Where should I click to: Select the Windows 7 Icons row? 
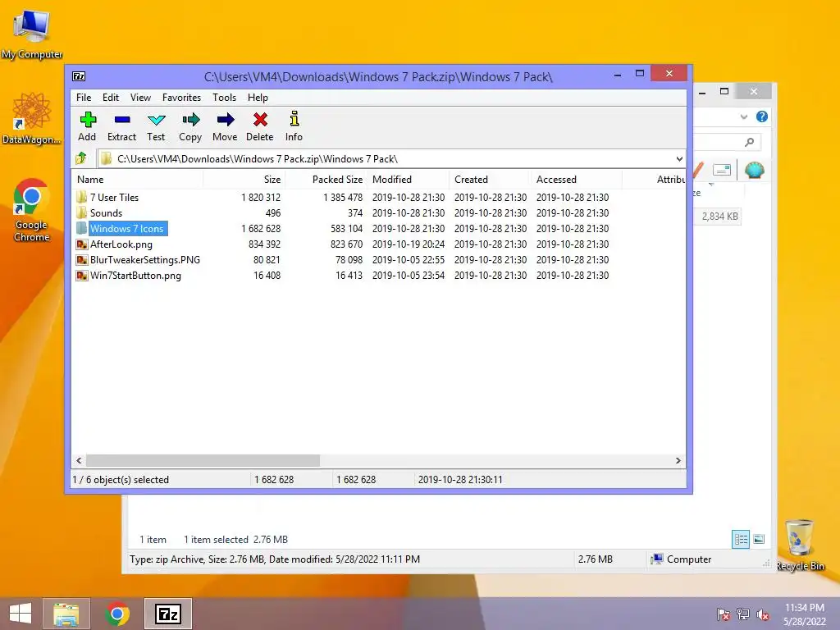(x=378, y=229)
